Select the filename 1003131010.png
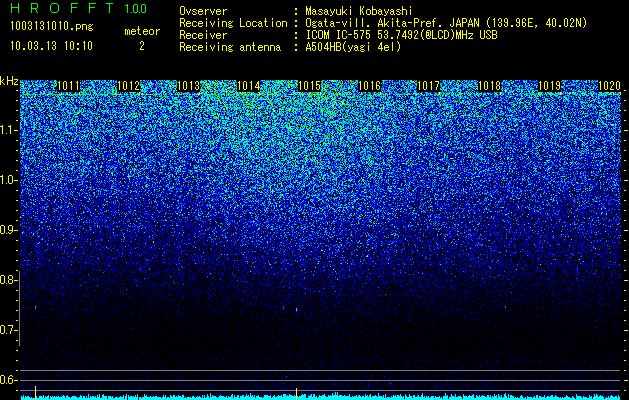Image resolution: width=629 pixels, height=400 pixels. [52, 26]
